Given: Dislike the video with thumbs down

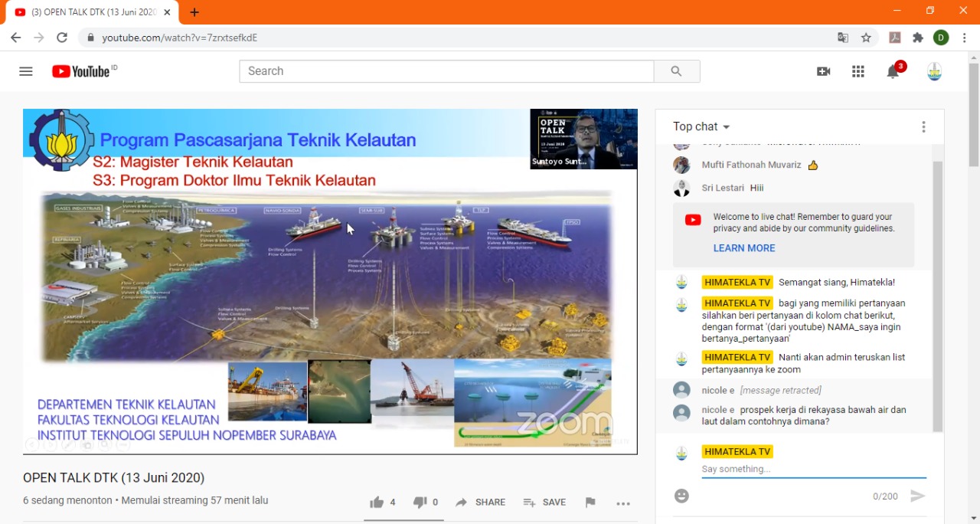Looking at the screenshot, I should click(425, 503).
